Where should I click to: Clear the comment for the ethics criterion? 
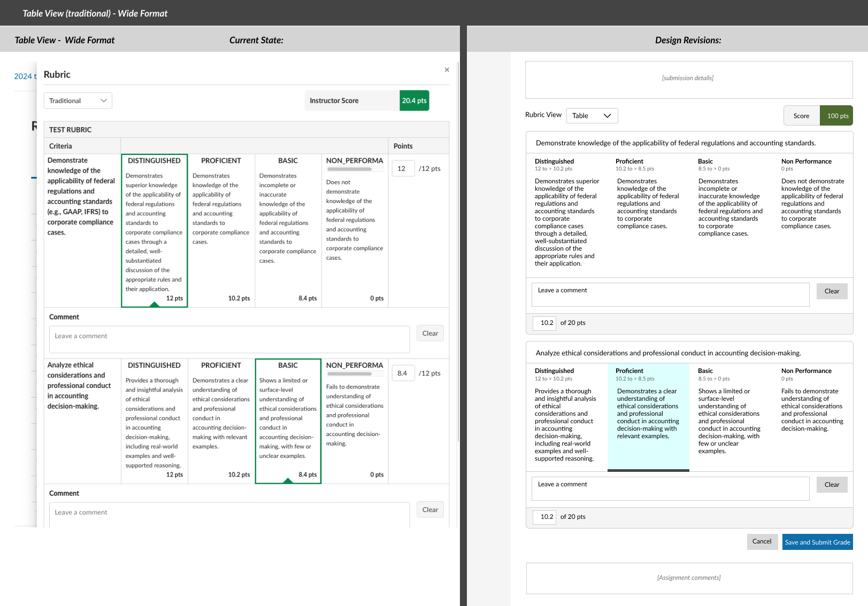click(x=832, y=485)
